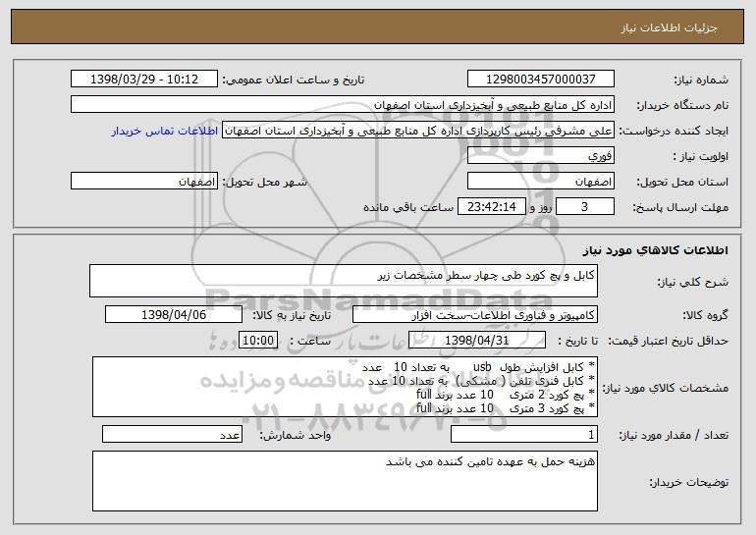
Task: Click the label شهر محل تحویل
Action: click(264, 183)
